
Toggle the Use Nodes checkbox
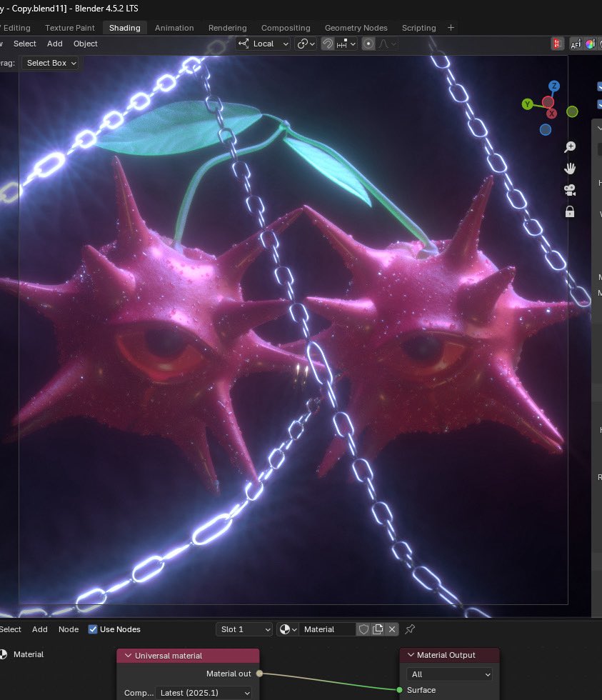pos(93,629)
